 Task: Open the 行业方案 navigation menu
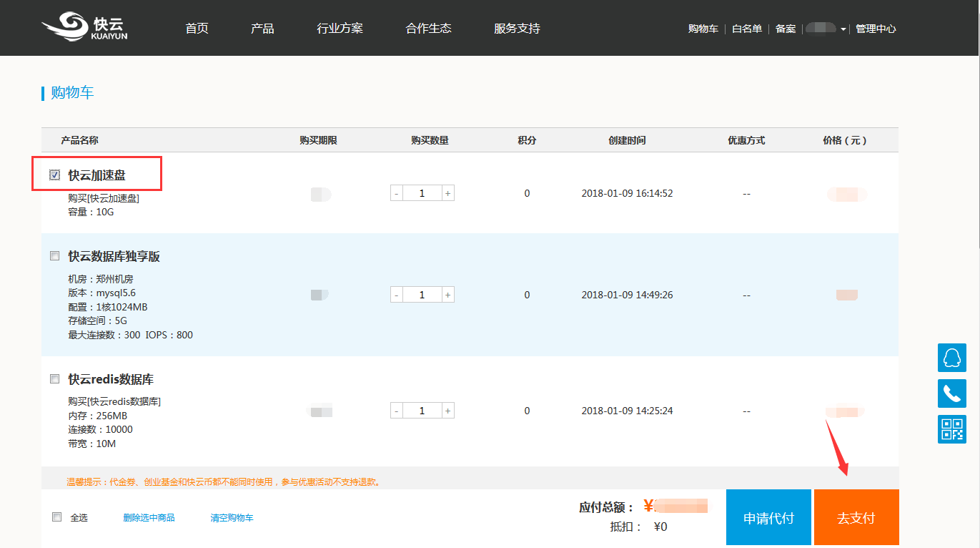pyautogui.click(x=340, y=29)
